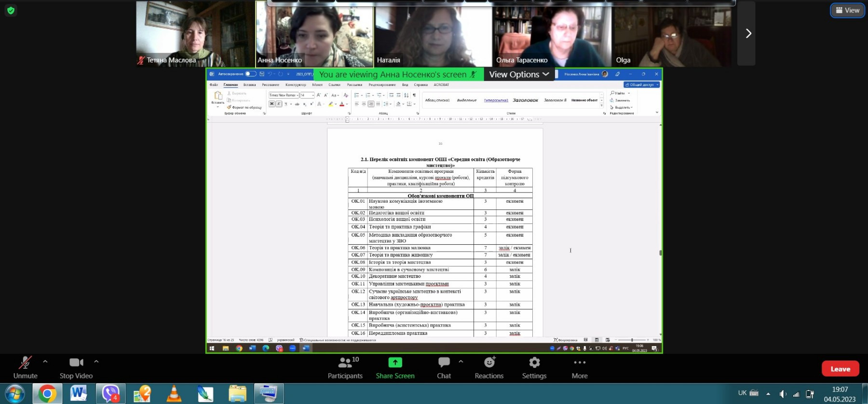Click the italic К button in shared Word

(279, 104)
